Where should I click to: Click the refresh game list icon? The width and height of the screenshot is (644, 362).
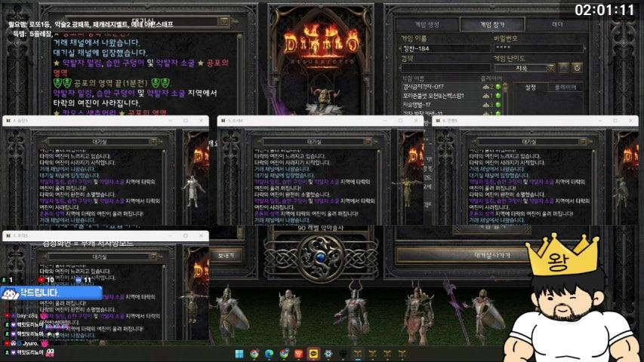tap(577, 68)
